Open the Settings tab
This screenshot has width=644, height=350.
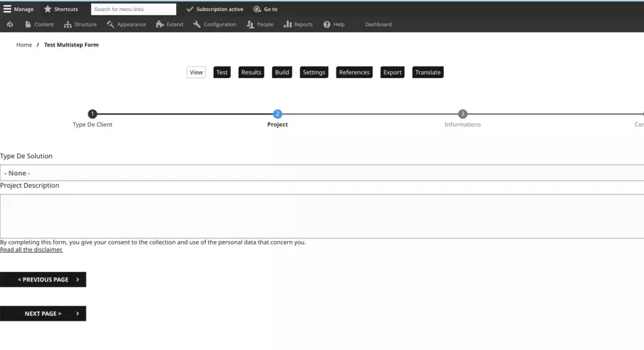[314, 73]
